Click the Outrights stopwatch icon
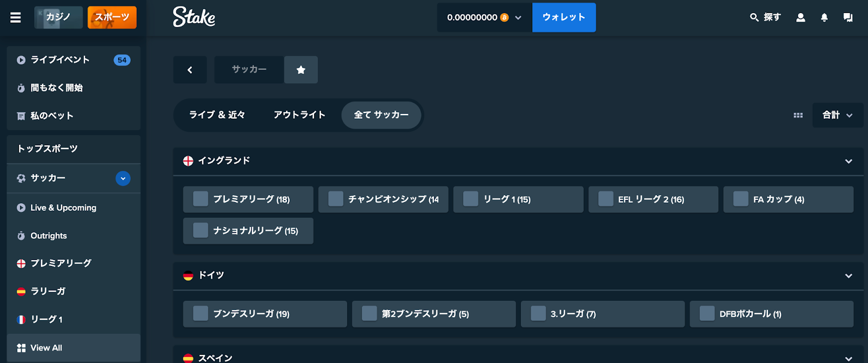The height and width of the screenshot is (363, 868). [x=21, y=236]
